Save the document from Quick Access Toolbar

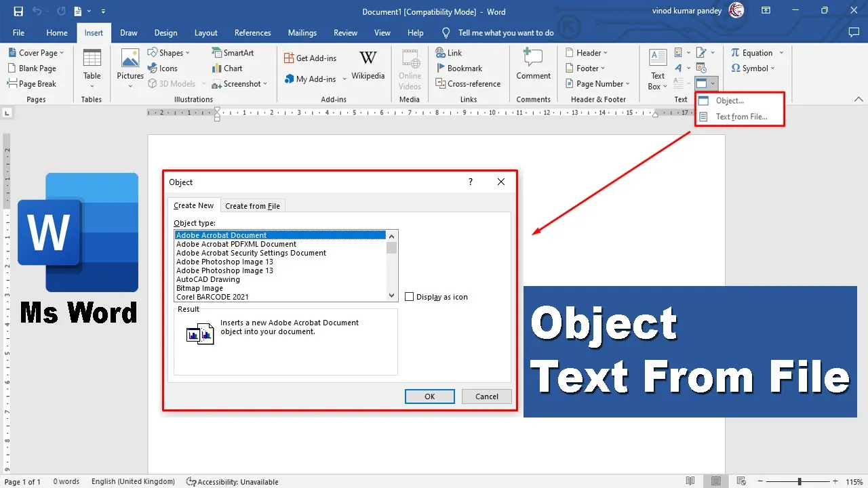tap(18, 12)
